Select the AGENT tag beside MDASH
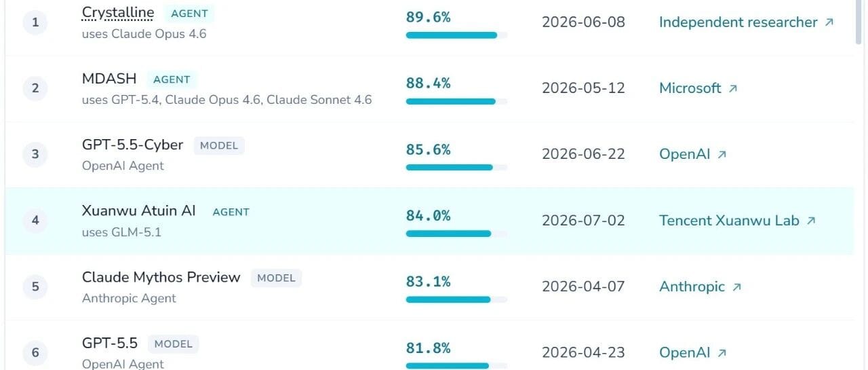This screenshot has height=370, width=868. point(172,79)
